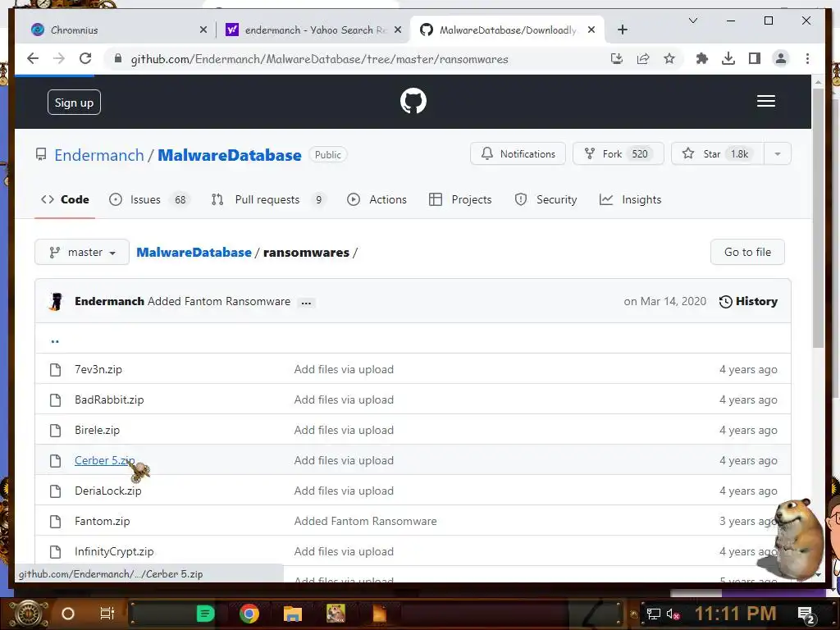Click the green notes app taskbar icon
The width and height of the screenshot is (840, 630).
(x=205, y=614)
